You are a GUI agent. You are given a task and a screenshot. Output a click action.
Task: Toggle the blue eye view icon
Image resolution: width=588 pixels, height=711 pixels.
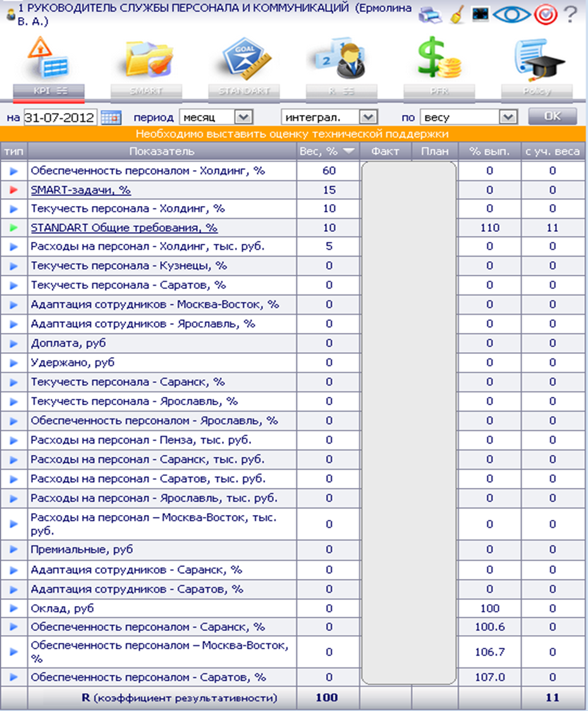click(x=511, y=15)
